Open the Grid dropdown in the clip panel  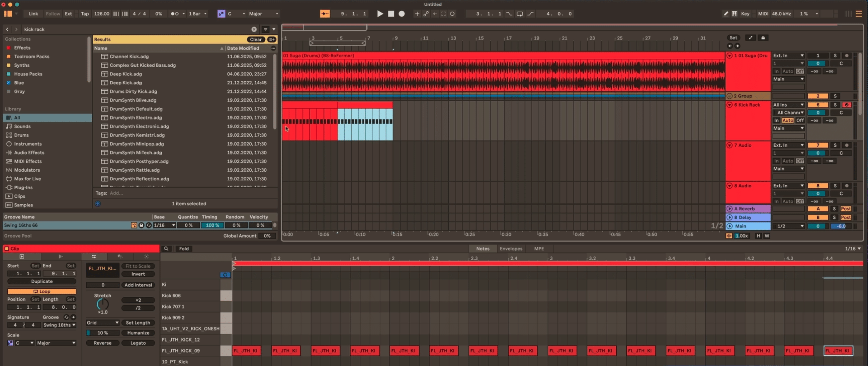click(102, 323)
